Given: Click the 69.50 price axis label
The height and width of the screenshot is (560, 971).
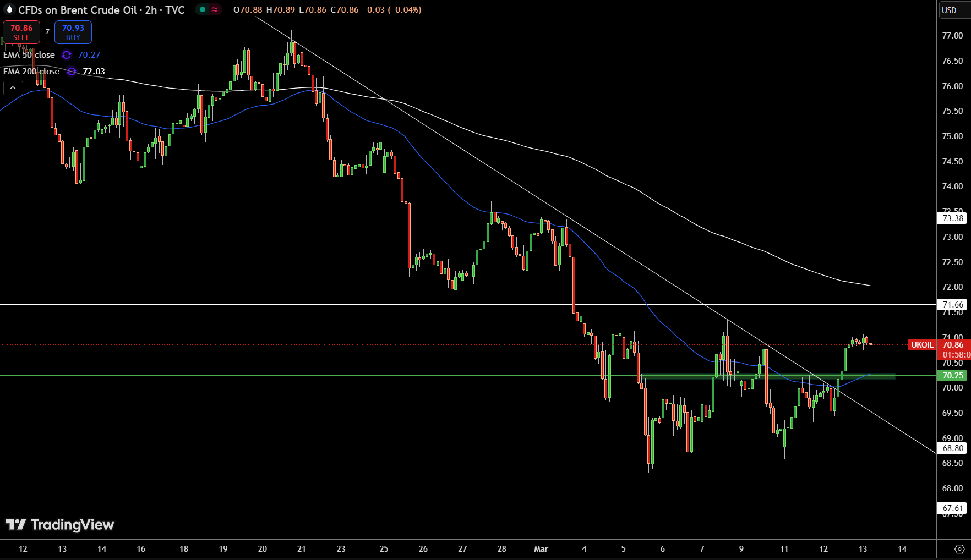Looking at the screenshot, I should 952,413.
